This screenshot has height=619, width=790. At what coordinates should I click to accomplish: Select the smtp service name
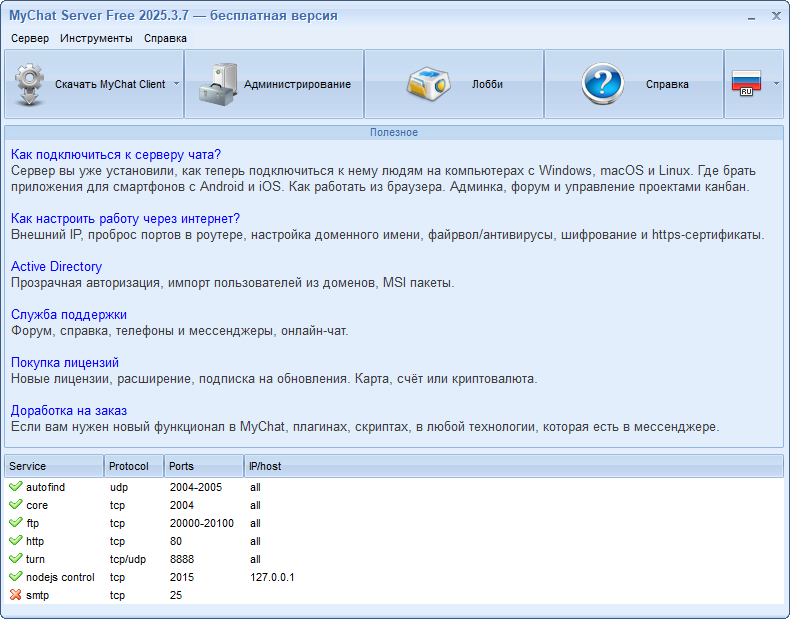click(x=37, y=595)
